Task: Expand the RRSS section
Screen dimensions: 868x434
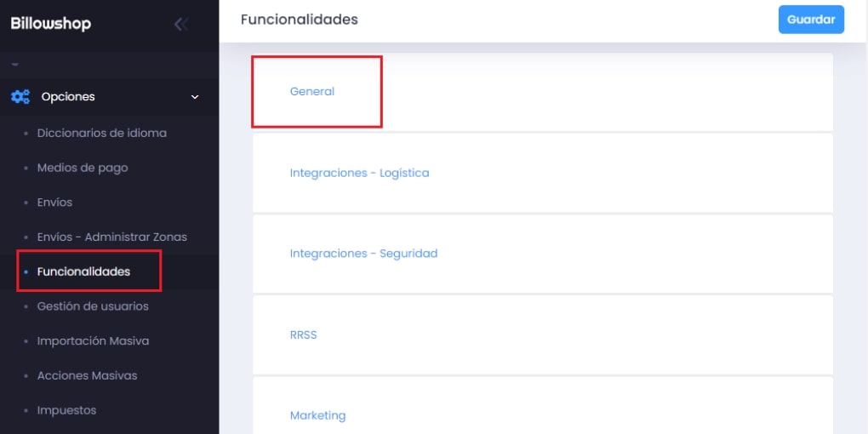Action: (303, 334)
